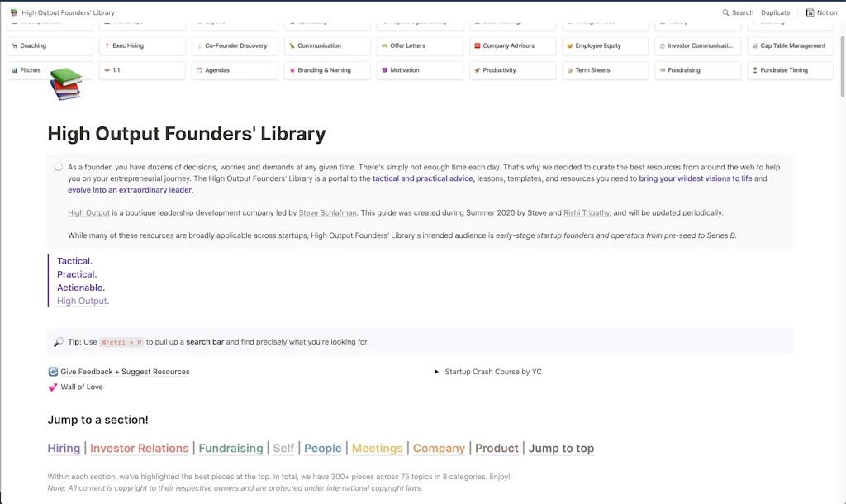This screenshot has width=846, height=504.
Task: Click the bar-chart icon on the Pitches card
Action: (15, 70)
